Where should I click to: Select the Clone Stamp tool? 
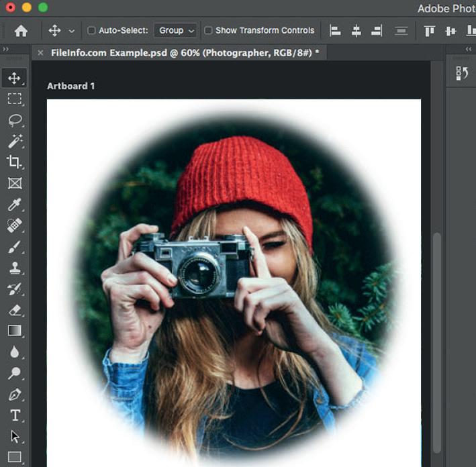pos(14,268)
